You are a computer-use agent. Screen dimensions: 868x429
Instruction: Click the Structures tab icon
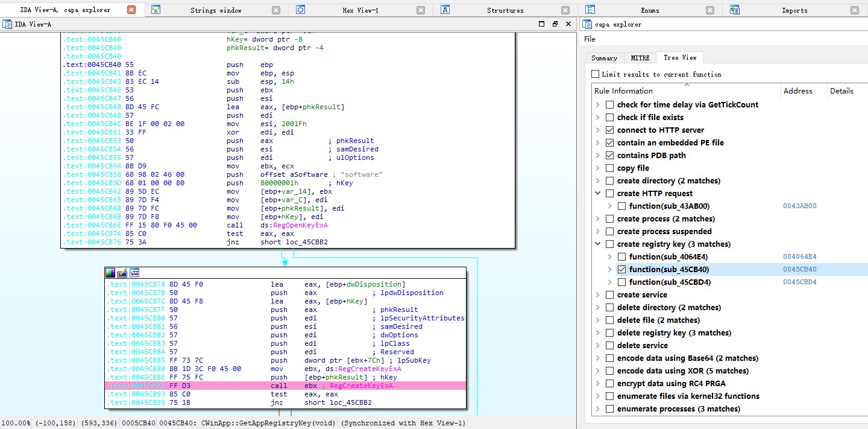click(x=445, y=10)
